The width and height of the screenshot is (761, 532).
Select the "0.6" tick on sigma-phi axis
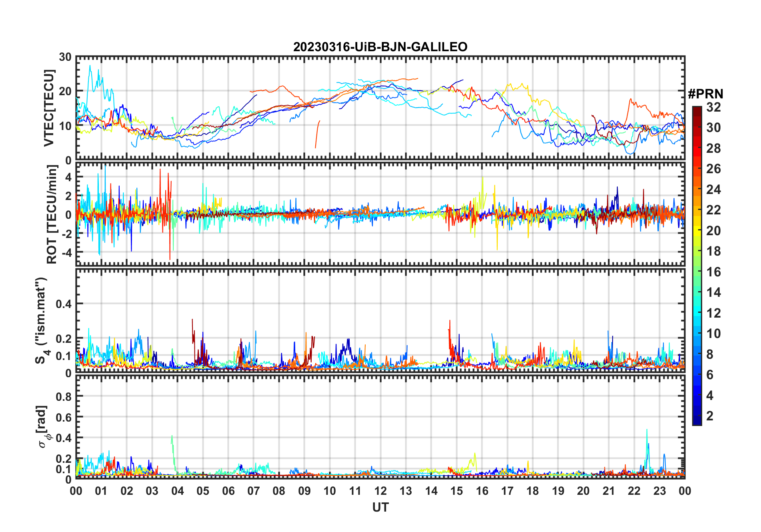(x=64, y=418)
